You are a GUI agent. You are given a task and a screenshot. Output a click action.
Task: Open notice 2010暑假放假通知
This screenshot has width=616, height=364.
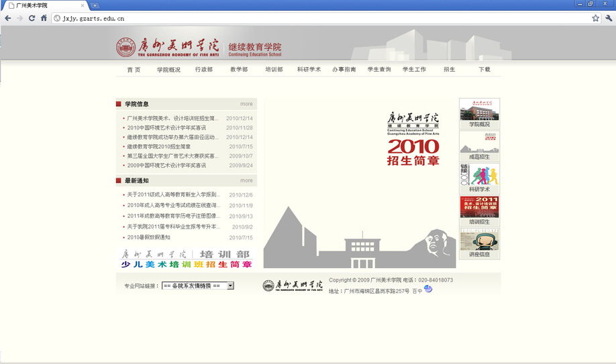148,237
